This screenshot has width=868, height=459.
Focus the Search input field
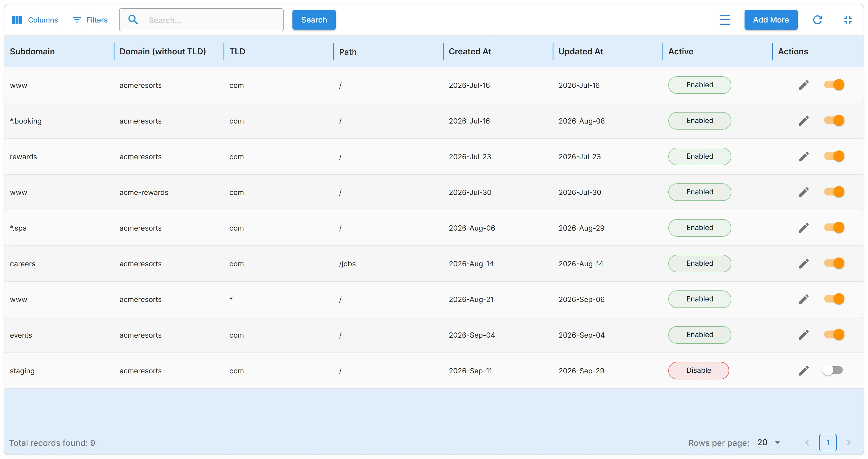click(x=201, y=20)
